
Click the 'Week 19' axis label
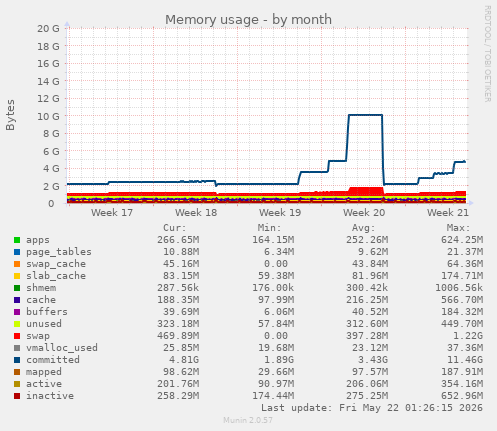tap(280, 213)
